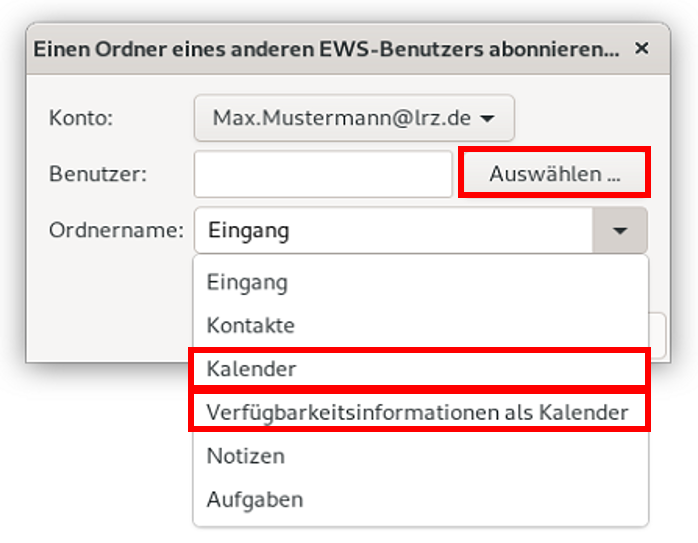Image resolution: width=698 pixels, height=543 pixels.
Task: Open the Konto account dropdown
Action: click(353, 118)
